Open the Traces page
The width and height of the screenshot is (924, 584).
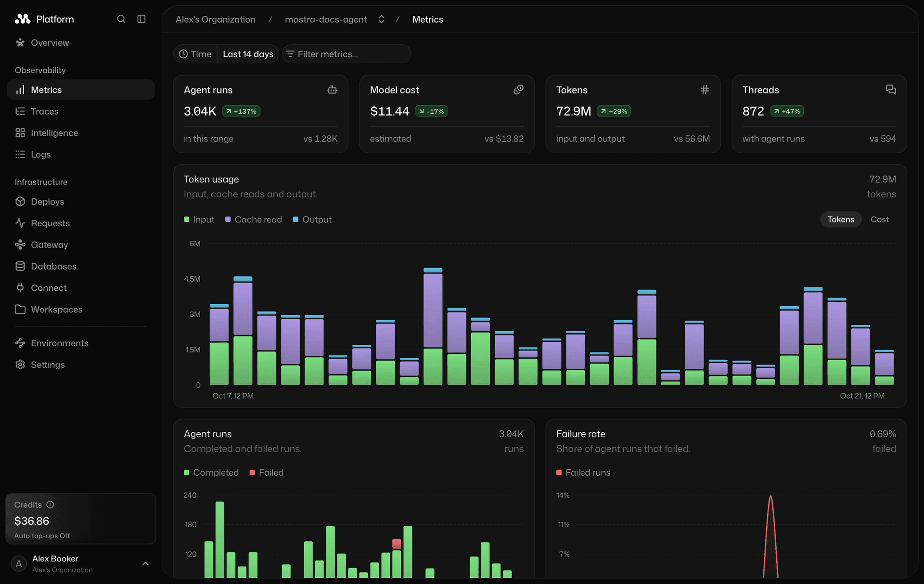[x=81, y=111]
